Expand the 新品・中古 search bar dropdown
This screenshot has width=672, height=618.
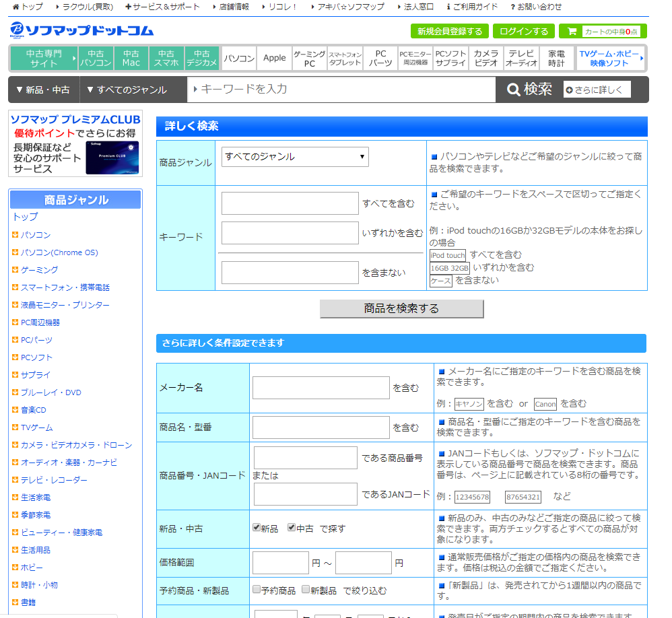click(42, 90)
